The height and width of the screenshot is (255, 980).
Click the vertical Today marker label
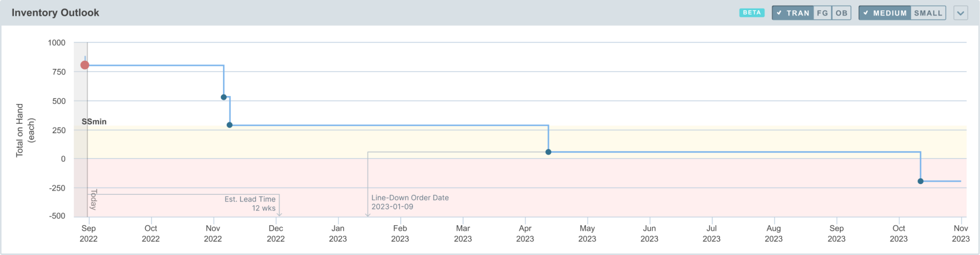[94, 200]
